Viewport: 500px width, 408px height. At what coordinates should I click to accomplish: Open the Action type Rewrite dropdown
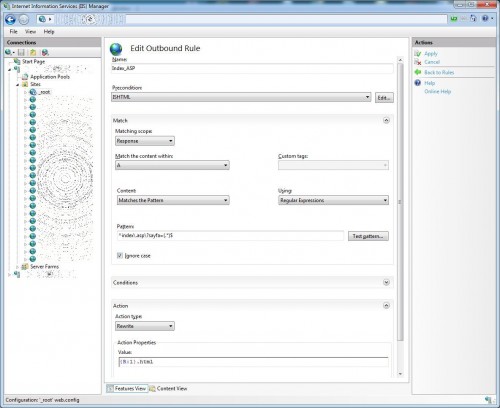tap(145, 326)
